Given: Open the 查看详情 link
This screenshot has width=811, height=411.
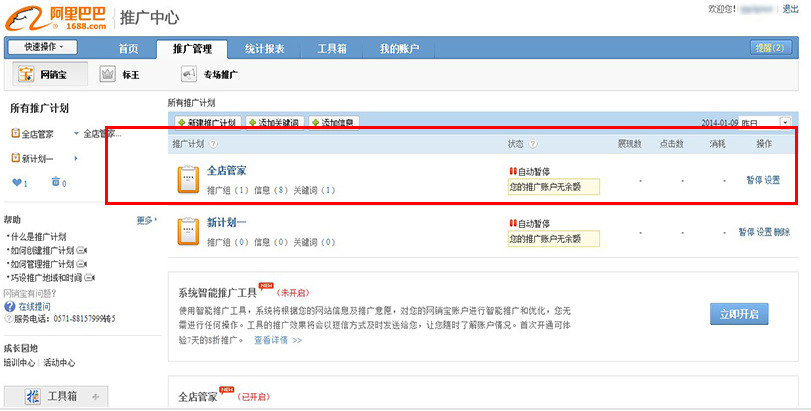Looking at the screenshot, I should pyautogui.click(x=277, y=340).
